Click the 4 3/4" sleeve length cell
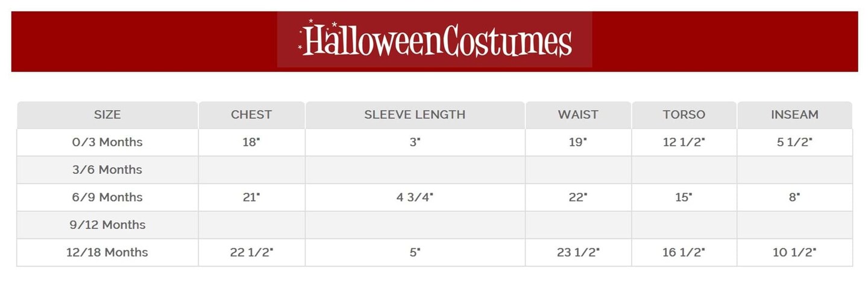Screen dimensions: 868x283 point(415,197)
